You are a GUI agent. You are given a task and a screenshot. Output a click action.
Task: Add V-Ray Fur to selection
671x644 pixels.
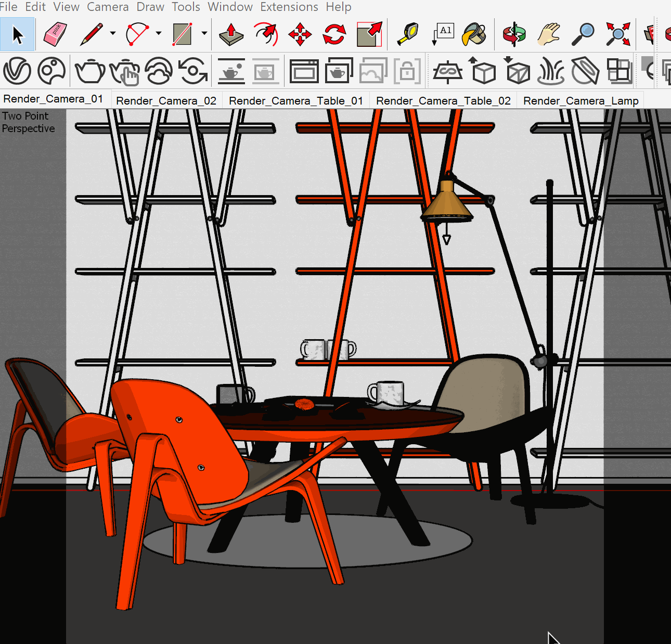551,71
